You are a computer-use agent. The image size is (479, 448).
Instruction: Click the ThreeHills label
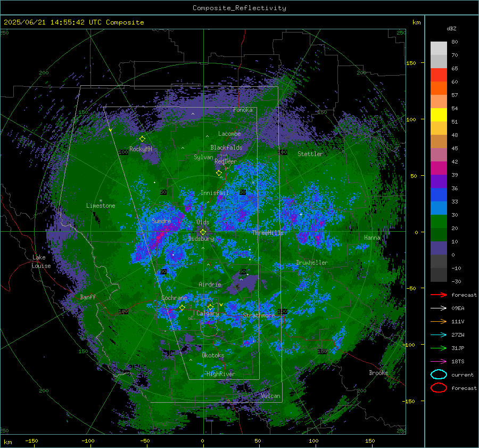tap(268, 233)
